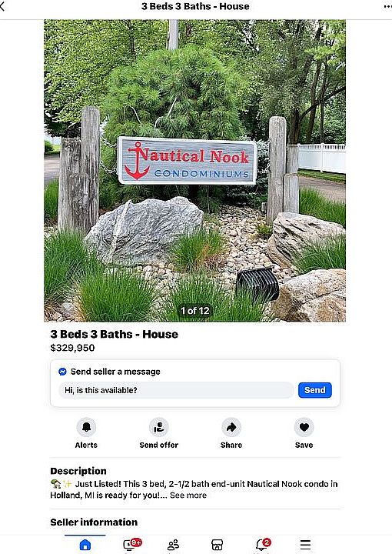Save the listing with the heart icon

(x=304, y=428)
